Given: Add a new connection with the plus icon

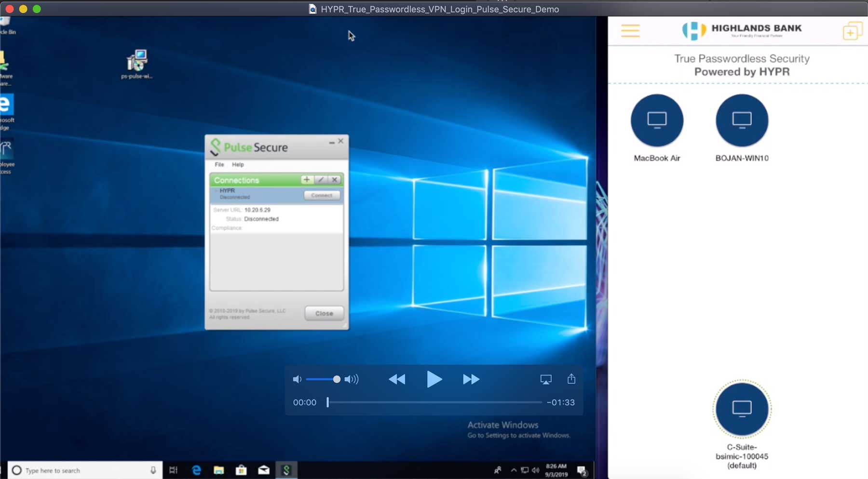Looking at the screenshot, I should point(307,180).
